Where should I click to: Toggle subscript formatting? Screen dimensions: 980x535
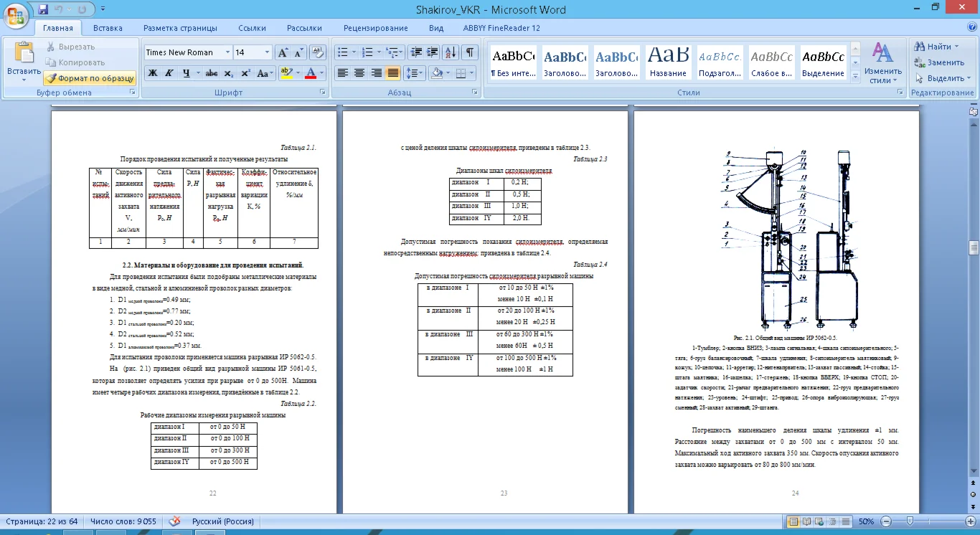pyautogui.click(x=229, y=73)
